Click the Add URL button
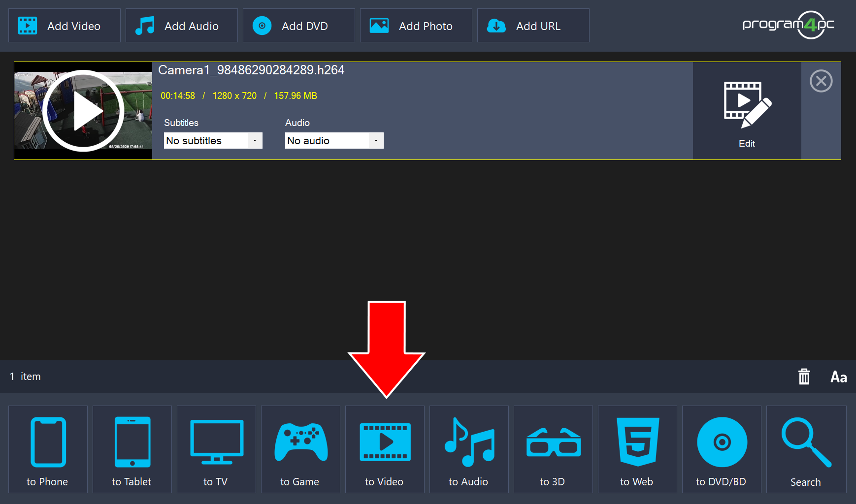856x504 pixels. (x=533, y=26)
